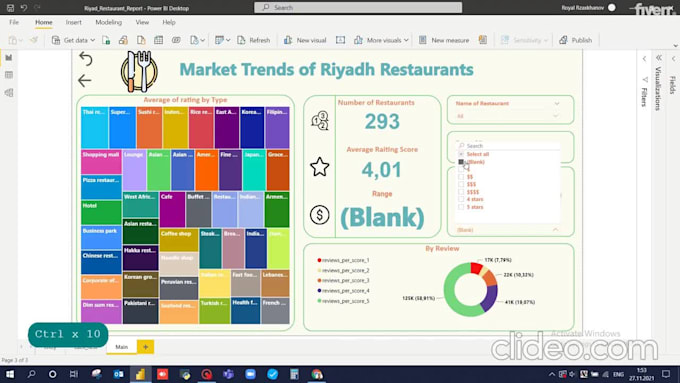This screenshot has height=383, width=680.
Task: Open the Get data button
Action: tap(73, 40)
